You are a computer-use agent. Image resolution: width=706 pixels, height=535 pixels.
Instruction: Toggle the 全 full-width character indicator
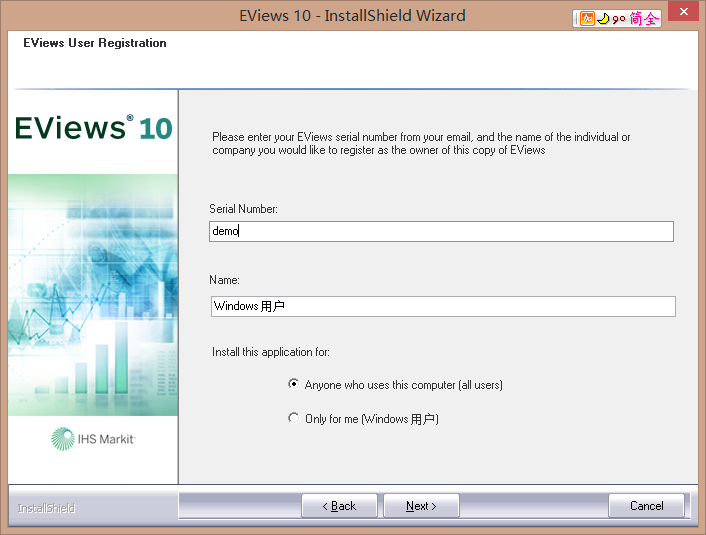(652, 18)
